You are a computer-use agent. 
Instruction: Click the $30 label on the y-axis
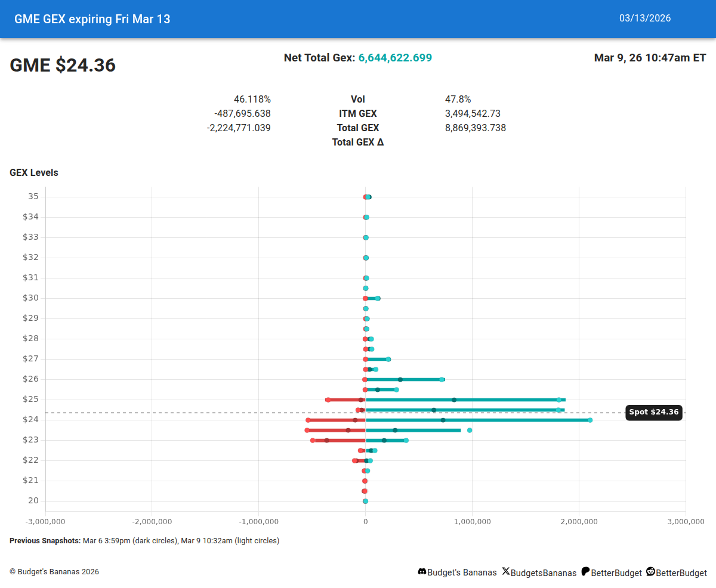(x=30, y=298)
